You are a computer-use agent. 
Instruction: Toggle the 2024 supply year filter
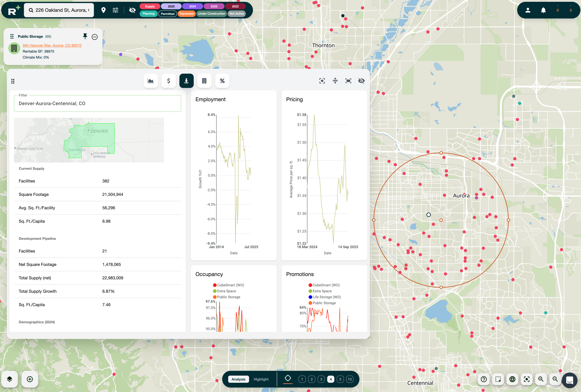[x=193, y=6]
